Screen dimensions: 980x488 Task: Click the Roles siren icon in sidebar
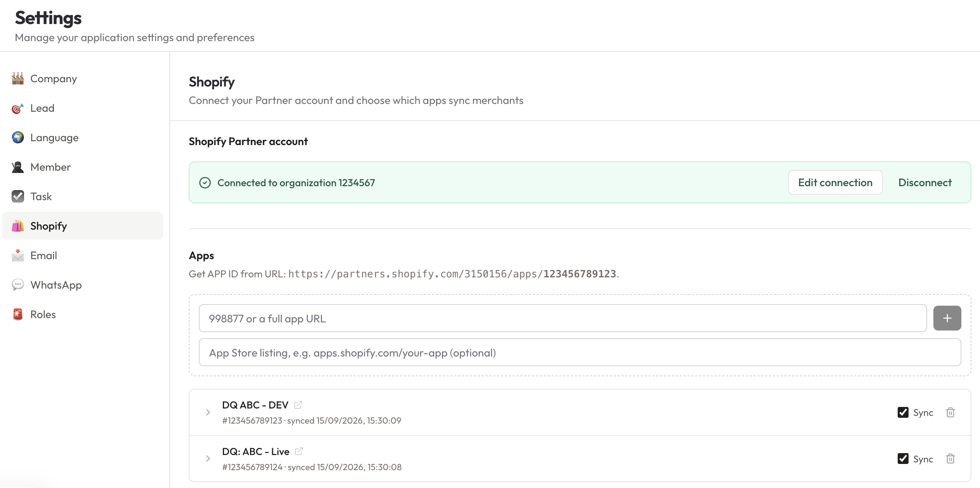click(18, 314)
